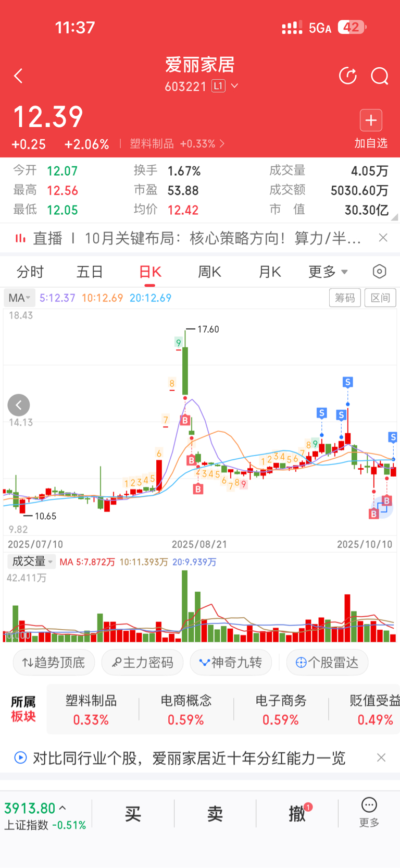Image resolution: width=400 pixels, height=868 pixels.
Task: Open 主力密码 indicator chip
Action: coord(142,663)
